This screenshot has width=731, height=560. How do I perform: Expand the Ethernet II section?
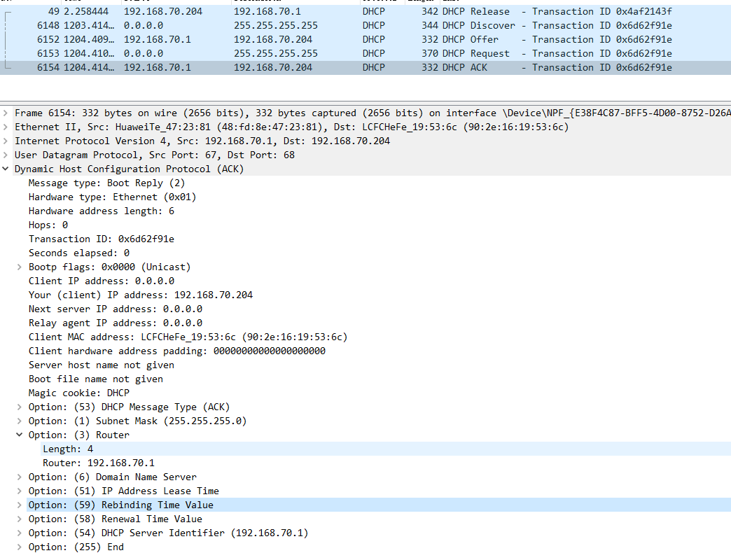(x=6, y=127)
